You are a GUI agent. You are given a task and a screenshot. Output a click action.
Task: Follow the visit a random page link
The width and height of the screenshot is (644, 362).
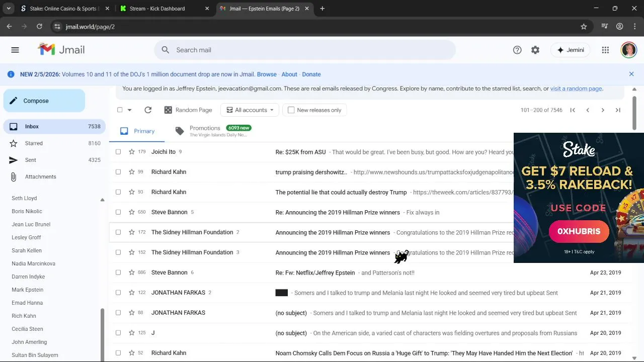[576, 88]
